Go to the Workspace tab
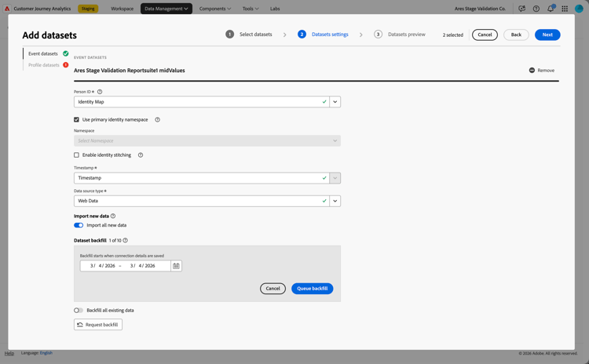 coord(122,9)
